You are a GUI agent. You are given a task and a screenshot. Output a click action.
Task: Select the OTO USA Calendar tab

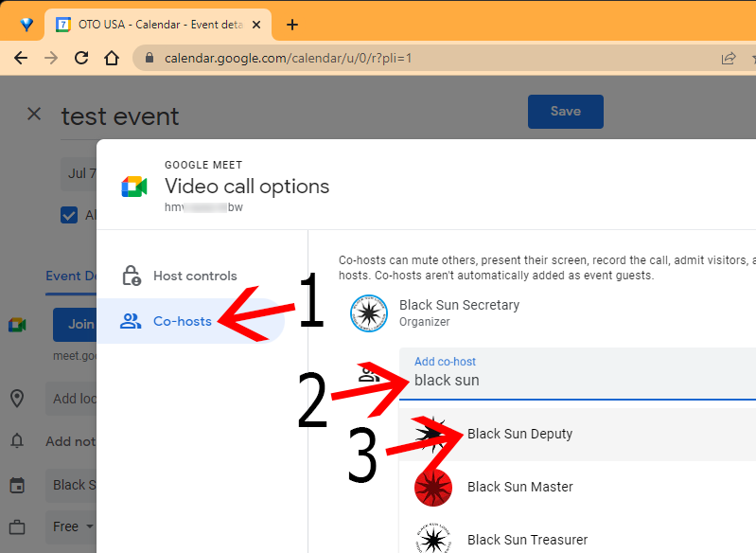(158, 25)
